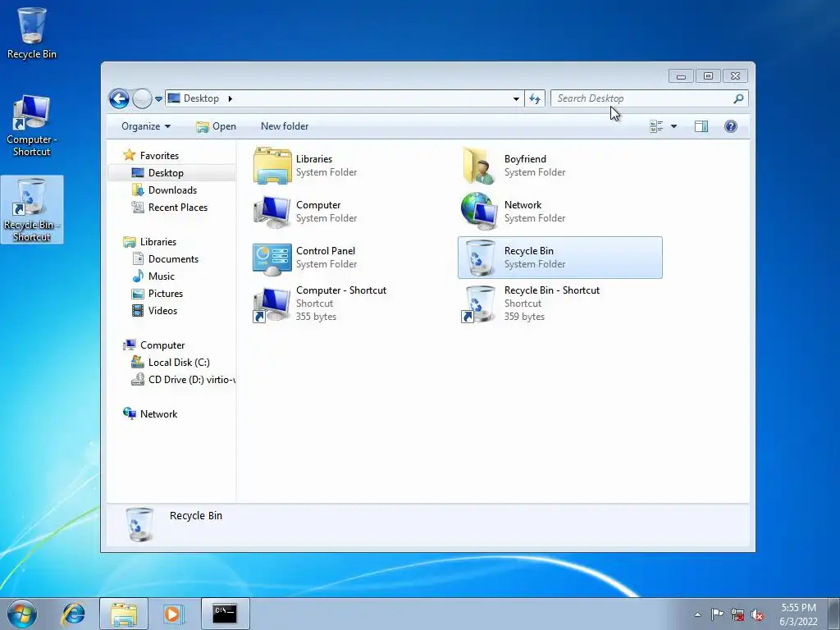Click the Forward navigation arrow

[x=142, y=98]
